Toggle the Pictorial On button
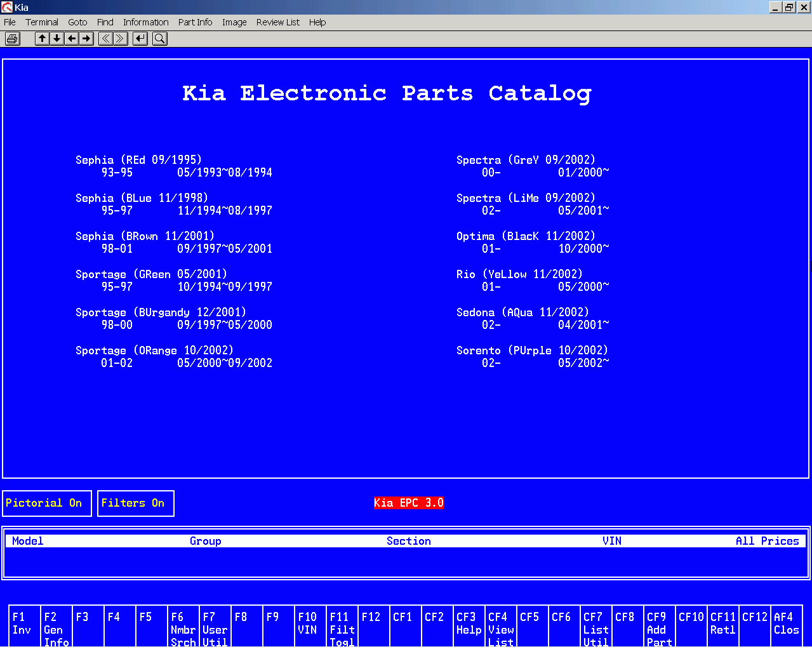812x647 pixels. pyautogui.click(x=47, y=504)
